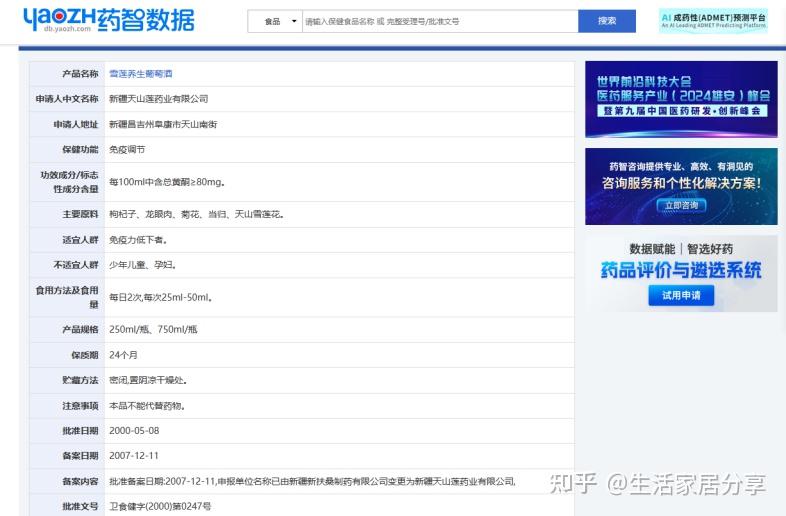Screen dimensions: 786x516
Task: Open the 世界前沿科技大会 summit banner
Action: pyautogui.click(x=681, y=99)
